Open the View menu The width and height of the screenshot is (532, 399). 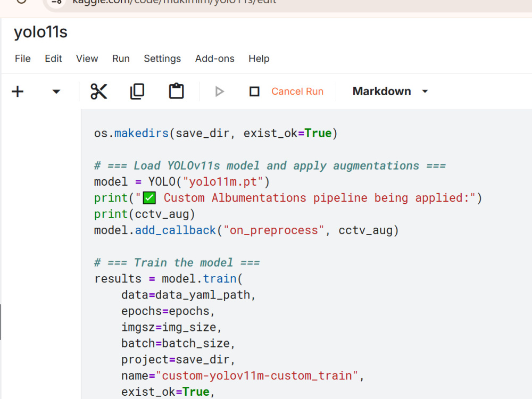[x=87, y=59]
